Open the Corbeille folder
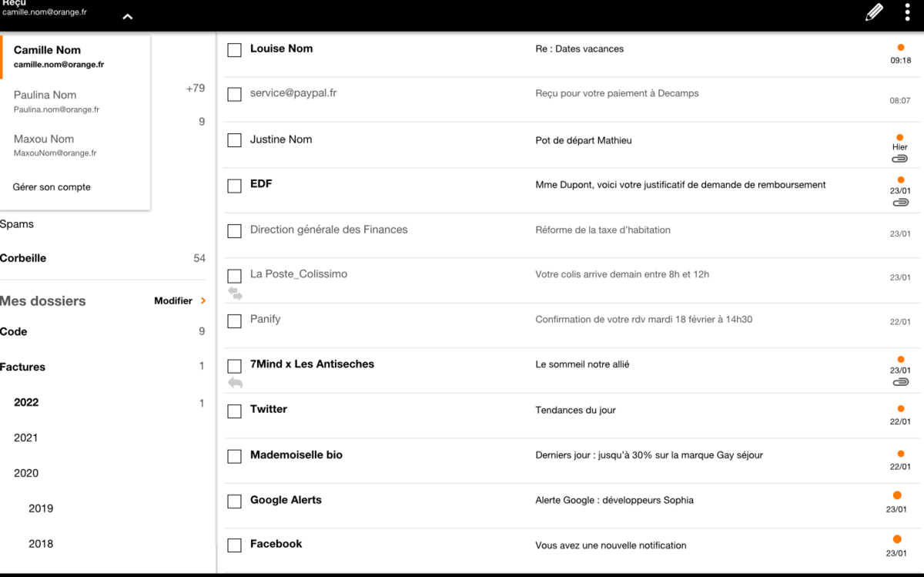Viewport: 924px width, 577px height. [23, 259]
